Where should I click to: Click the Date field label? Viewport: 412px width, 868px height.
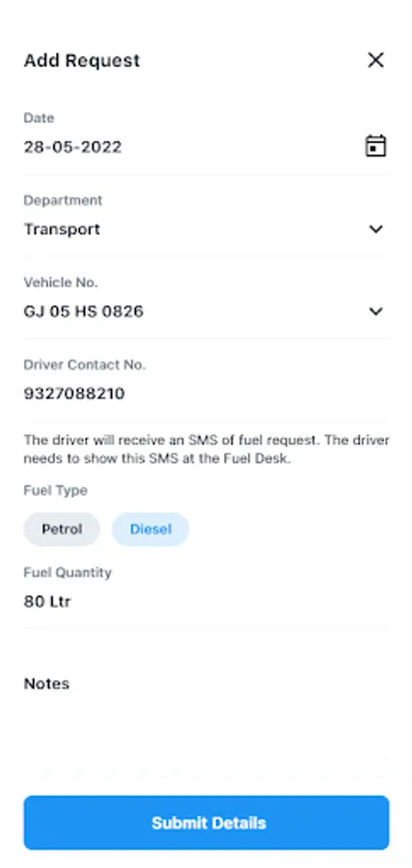(39, 118)
